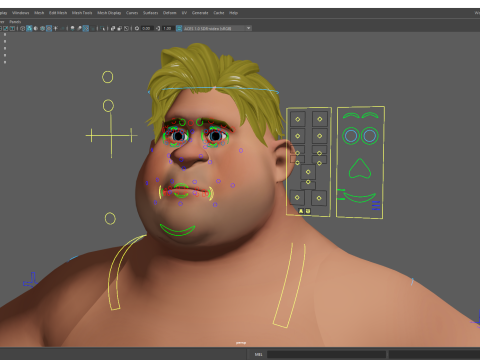This screenshot has height=360, width=480.
Task: Click top-right diamond slider in control panel
Action: 320,119
